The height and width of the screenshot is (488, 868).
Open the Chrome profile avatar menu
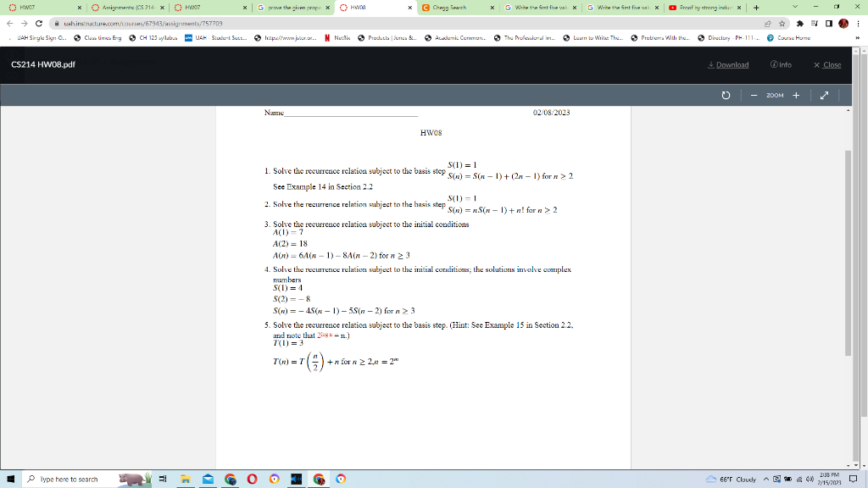point(842,24)
